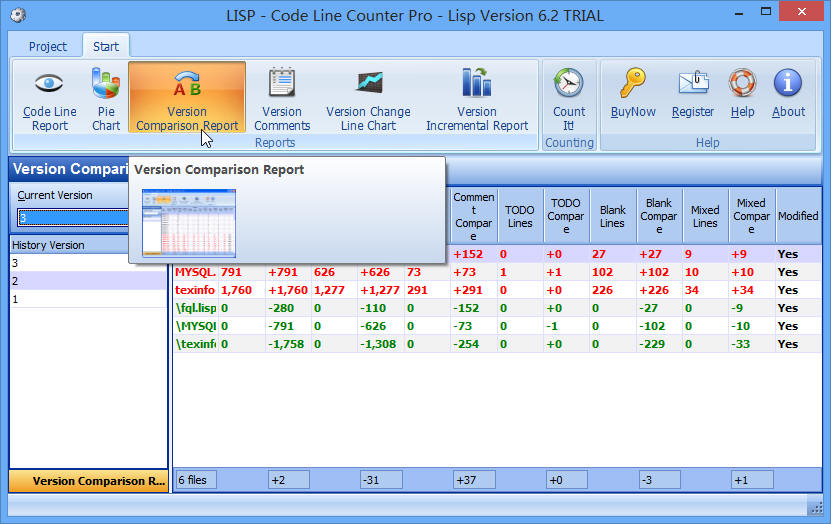The width and height of the screenshot is (831, 524).
Task: Sort by the Blank Compare column header
Action: [659, 216]
